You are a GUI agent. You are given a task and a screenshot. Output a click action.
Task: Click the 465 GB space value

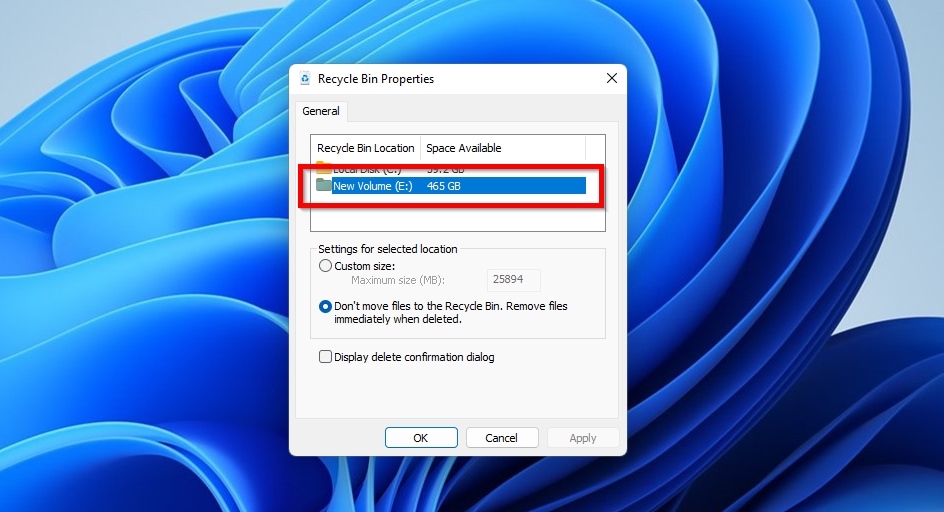(x=444, y=186)
